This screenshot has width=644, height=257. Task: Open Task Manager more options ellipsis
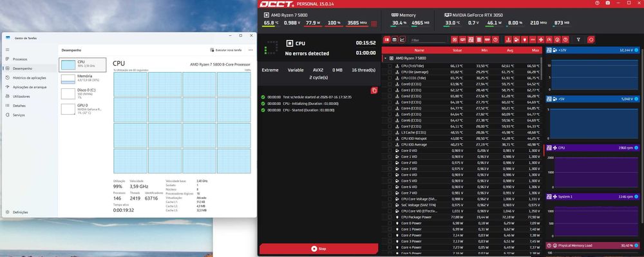point(251,50)
